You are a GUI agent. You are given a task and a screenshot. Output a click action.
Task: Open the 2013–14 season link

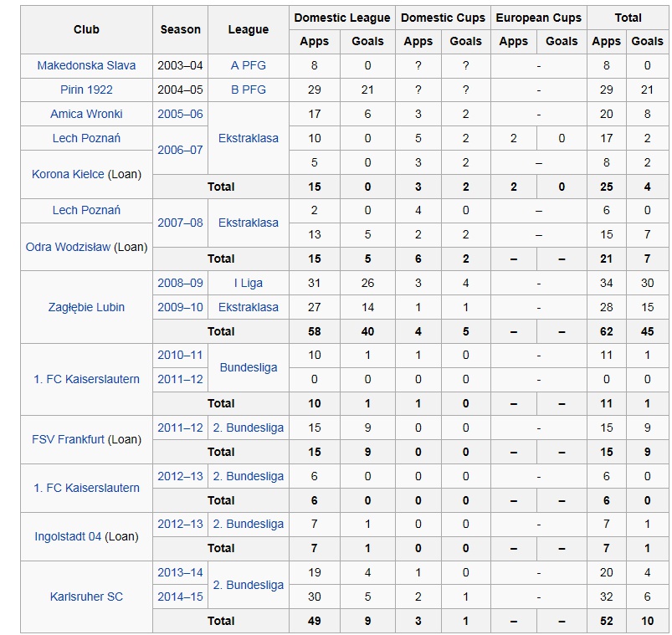(x=180, y=572)
